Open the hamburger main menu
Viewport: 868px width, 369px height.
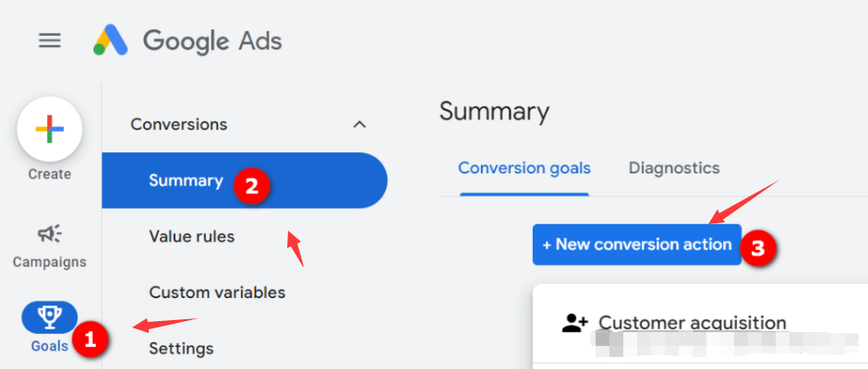tap(49, 41)
